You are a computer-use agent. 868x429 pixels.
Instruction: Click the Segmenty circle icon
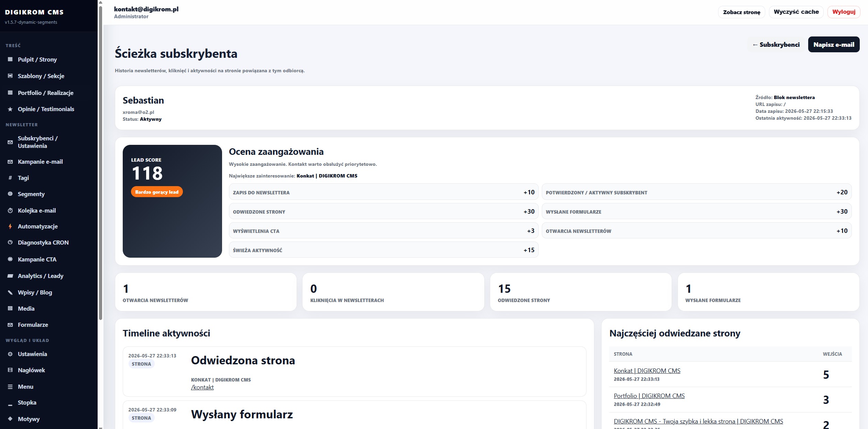[10, 194]
